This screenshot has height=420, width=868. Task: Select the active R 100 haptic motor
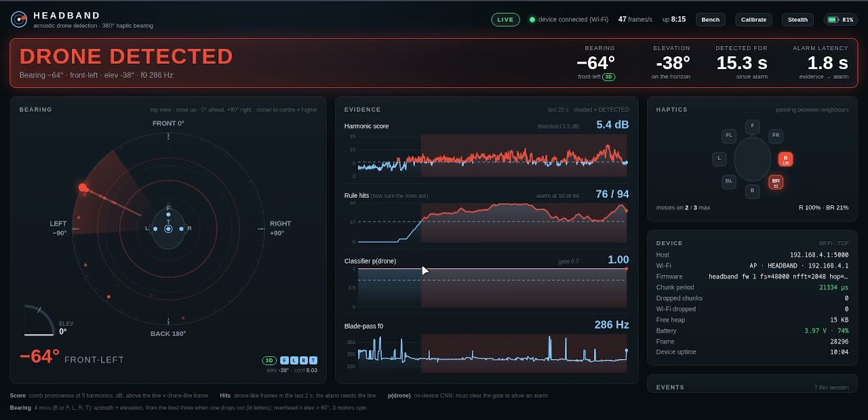(785, 159)
